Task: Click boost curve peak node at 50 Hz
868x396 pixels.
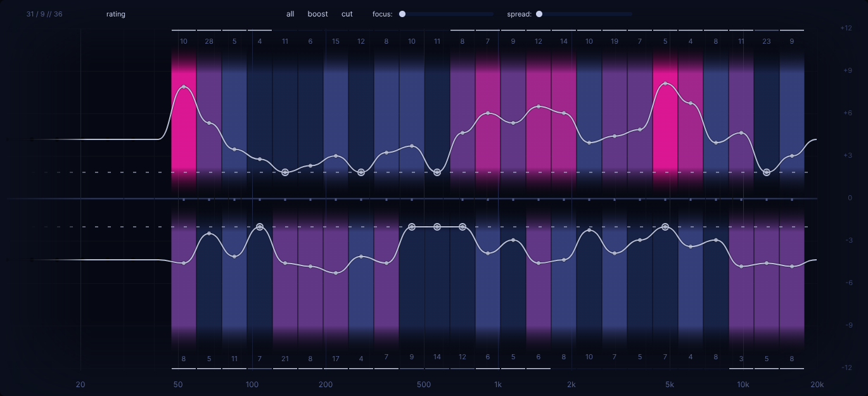Action: click(x=184, y=87)
